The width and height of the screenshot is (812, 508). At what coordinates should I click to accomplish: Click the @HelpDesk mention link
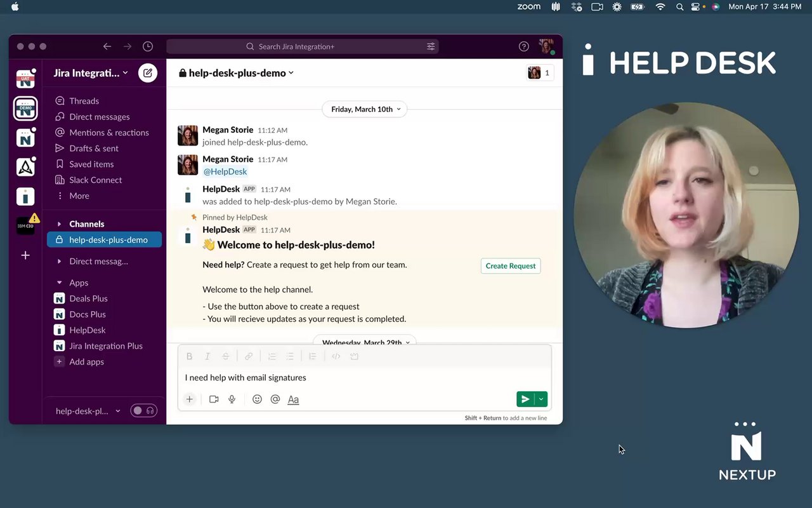coord(225,171)
